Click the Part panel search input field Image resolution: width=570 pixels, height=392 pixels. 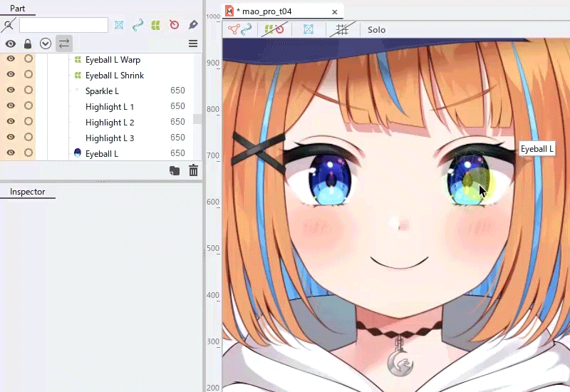pyautogui.click(x=63, y=25)
